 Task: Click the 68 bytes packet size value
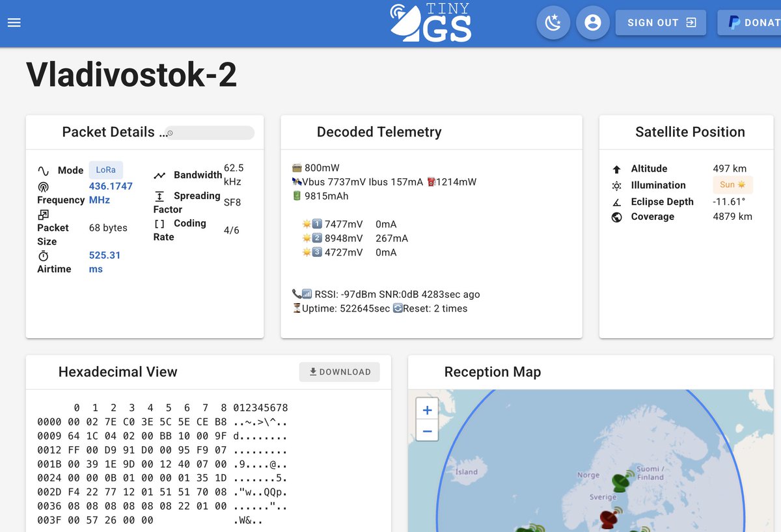tap(108, 228)
